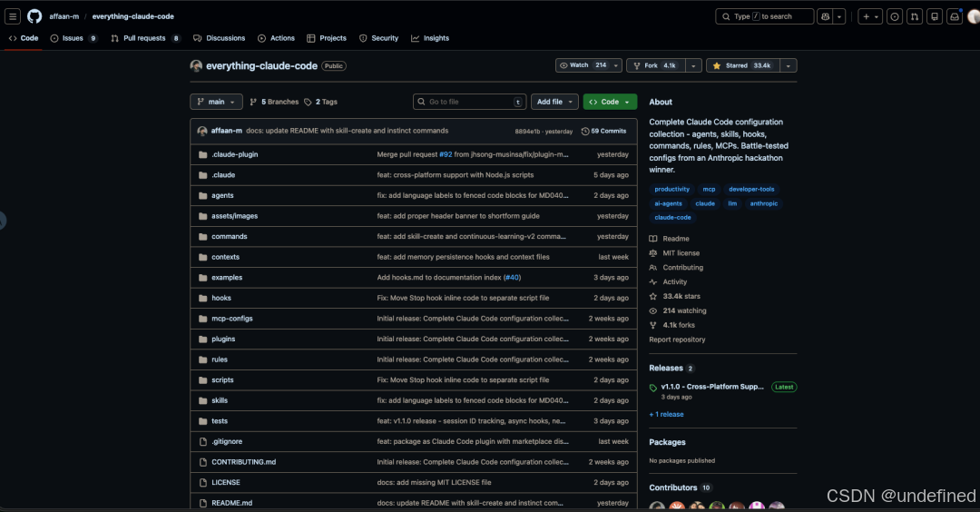View the 2 Tags link
980x512 pixels.
[x=320, y=102]
